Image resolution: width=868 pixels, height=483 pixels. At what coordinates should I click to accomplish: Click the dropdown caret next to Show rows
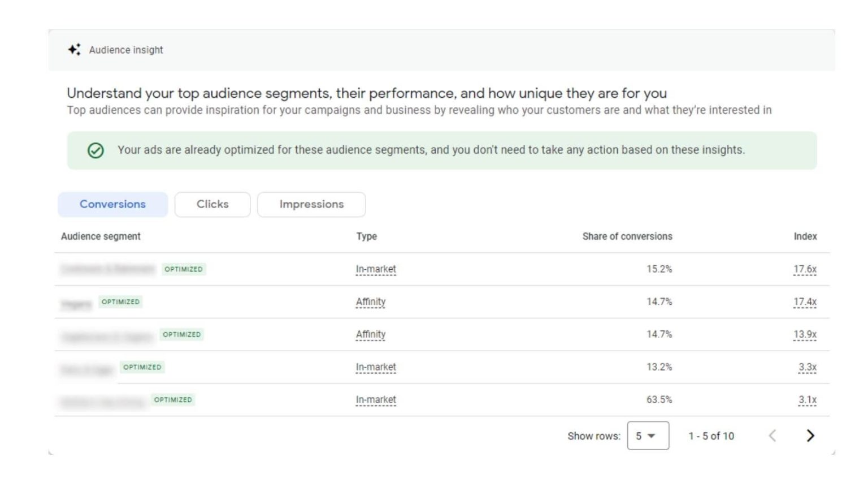click(652, 435)
